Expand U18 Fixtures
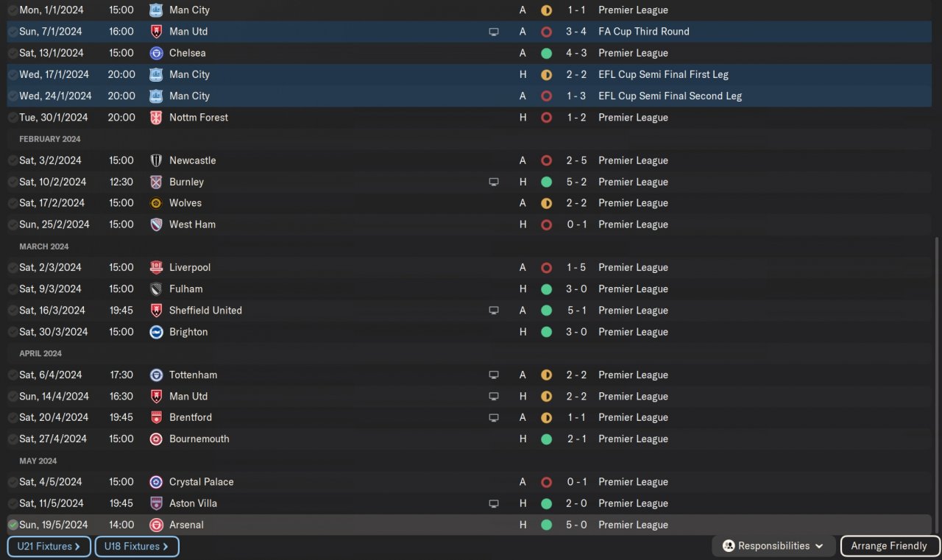 click(x=136, y=547)
